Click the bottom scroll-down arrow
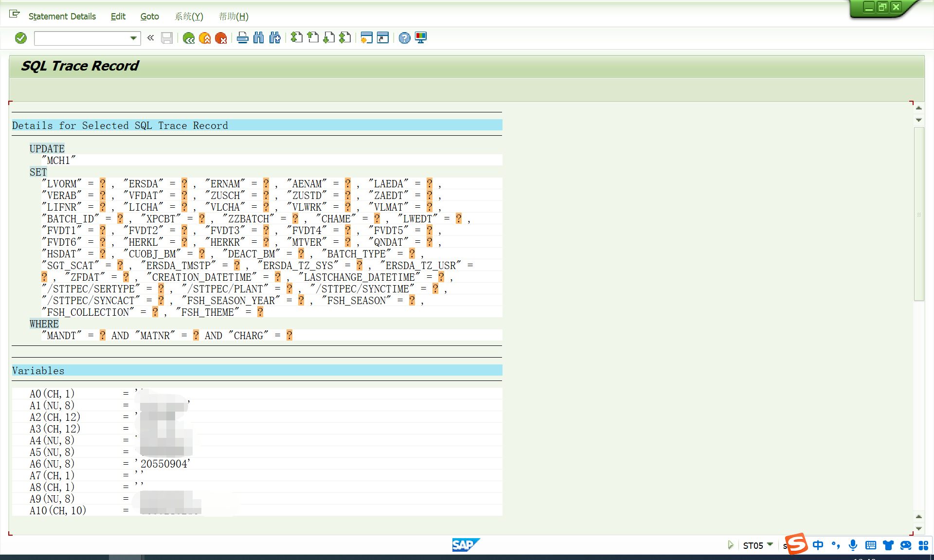934x560 pixels. [x=919, y=528]
